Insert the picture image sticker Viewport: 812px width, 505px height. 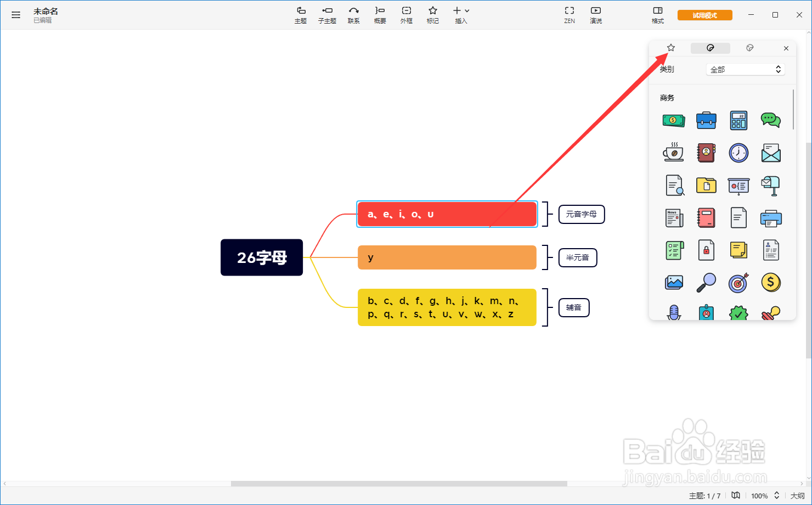pos(674,283)
